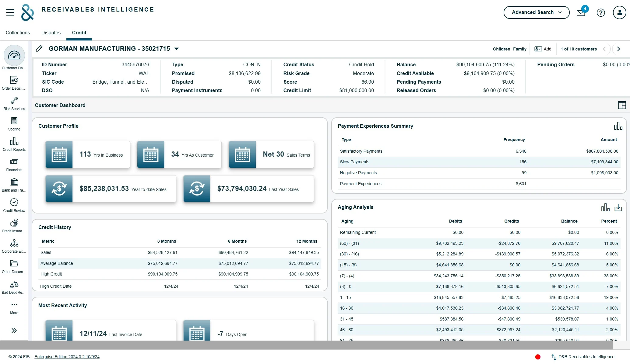The image size is (630, 364).
Task: Download the Aging Analysis data
Action: click(618, 207)
